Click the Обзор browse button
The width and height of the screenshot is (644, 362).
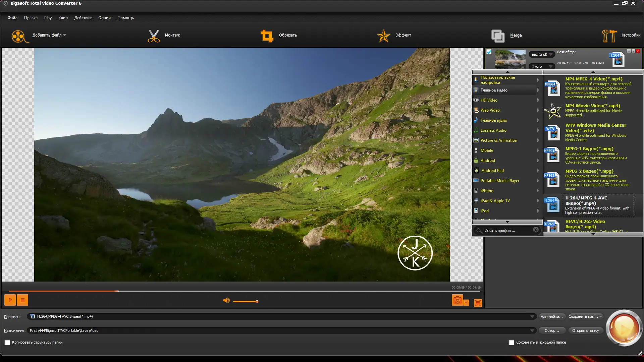point(552,330)
